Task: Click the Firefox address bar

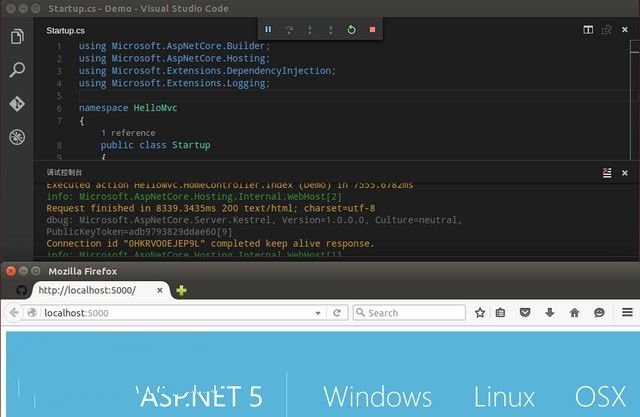Action: click(x=176, y=313)
